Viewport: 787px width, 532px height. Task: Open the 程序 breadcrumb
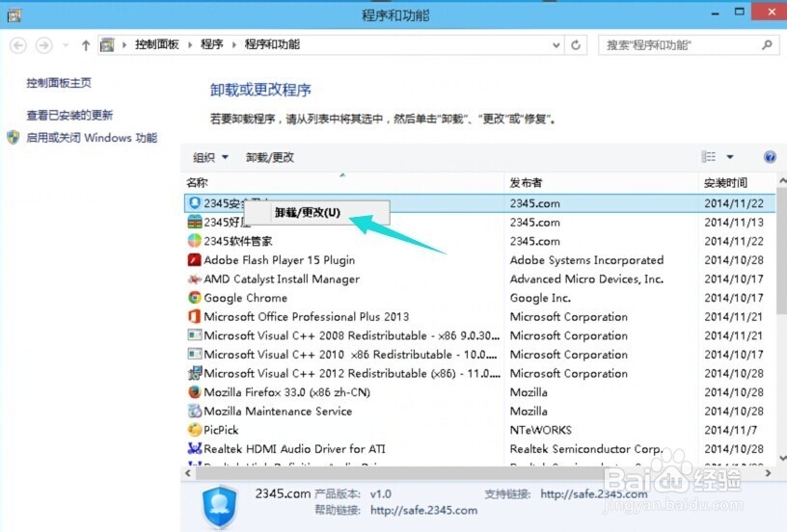[x=212, y=44]
